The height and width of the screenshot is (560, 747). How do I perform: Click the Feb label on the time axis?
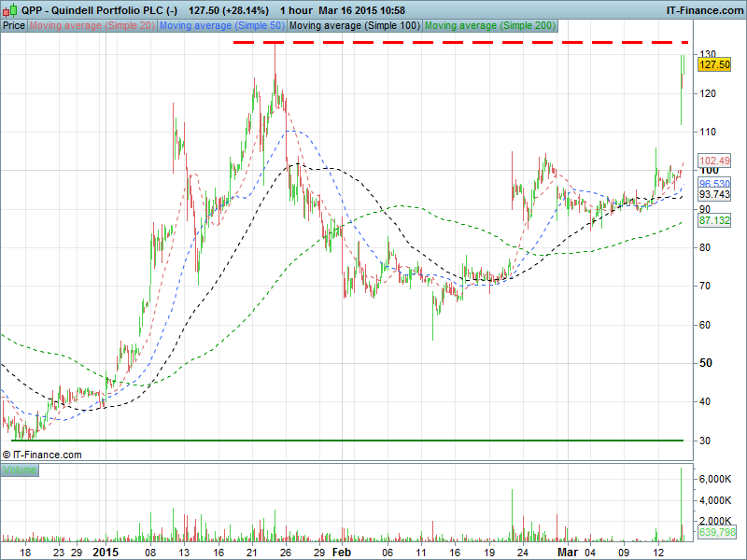[x=343, y=553]
